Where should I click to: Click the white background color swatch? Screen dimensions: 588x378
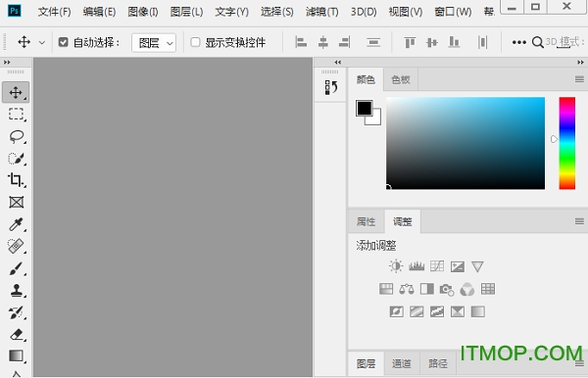375,119
